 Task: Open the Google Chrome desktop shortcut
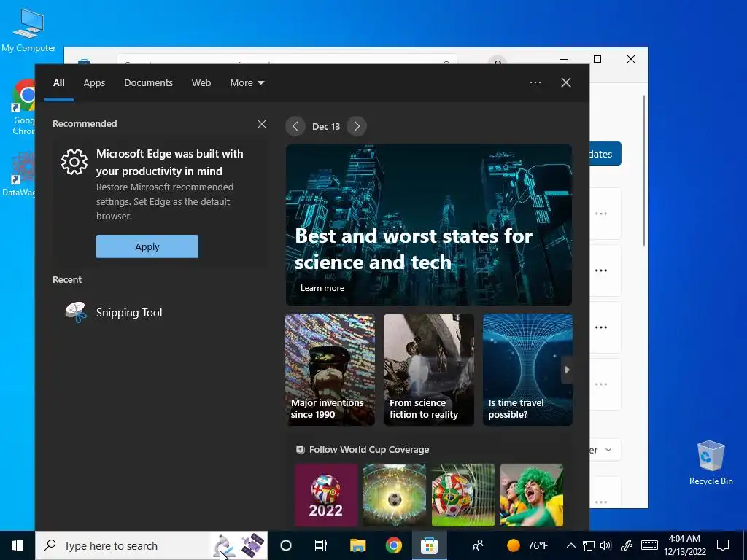coord(23,107)
